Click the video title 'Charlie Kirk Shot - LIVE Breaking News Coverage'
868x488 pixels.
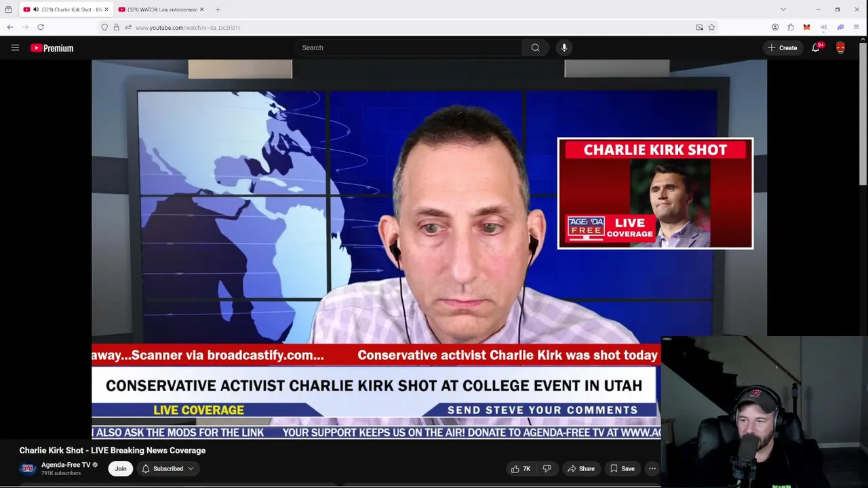pyautogui.click(x=113, y=450)
